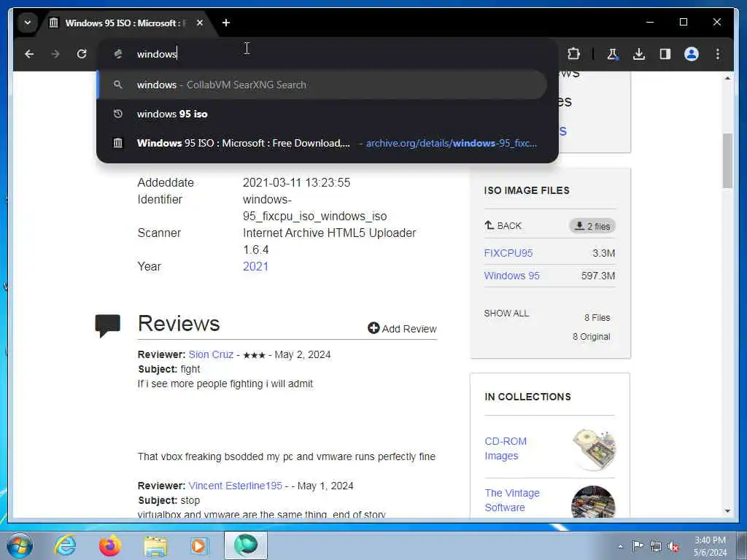Click the 'windows-95_fixcpu_iso_windows_iso' identifier text
Screen dimensions: 747x560
click(x=315, y=208)
